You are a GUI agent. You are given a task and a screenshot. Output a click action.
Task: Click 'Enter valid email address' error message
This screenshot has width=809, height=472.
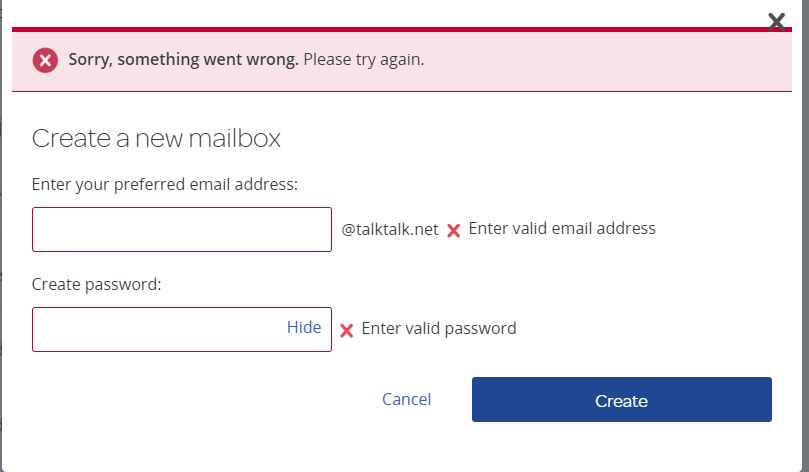click(562, 229)
